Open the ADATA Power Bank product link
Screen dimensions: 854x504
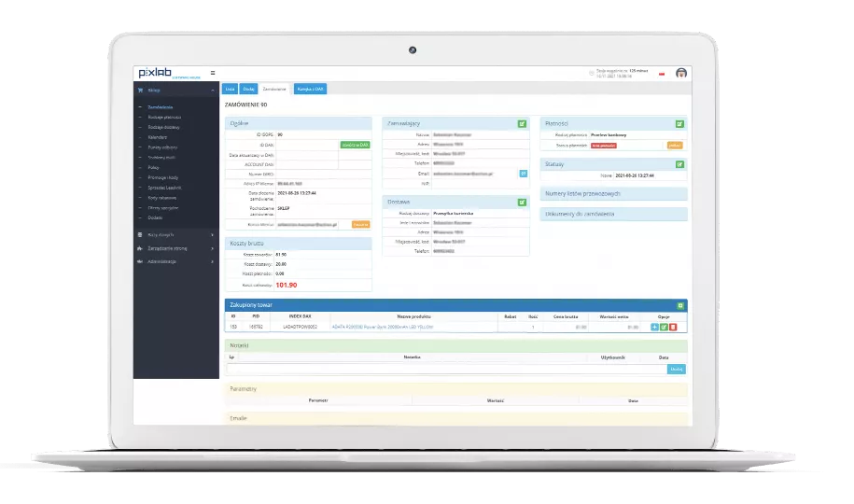383,327
